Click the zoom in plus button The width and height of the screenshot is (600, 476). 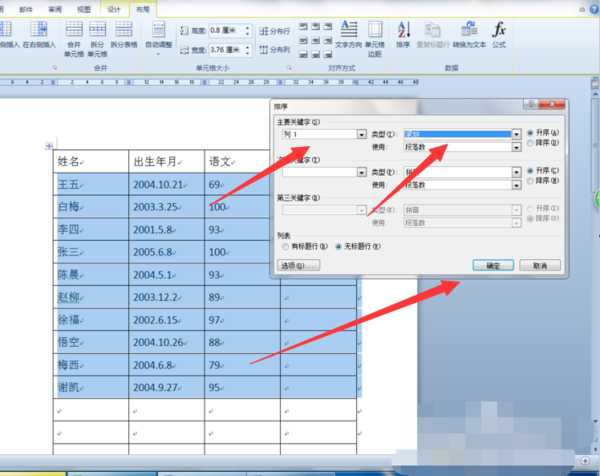(585, 460)
